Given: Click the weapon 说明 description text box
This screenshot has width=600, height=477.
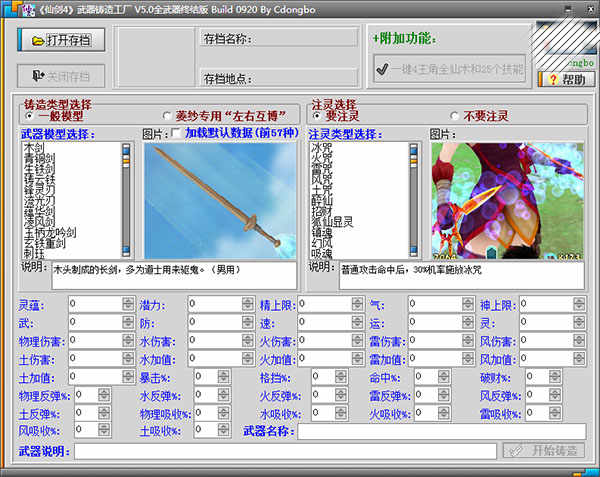Looking at the screenshot, I should click(x=174, y=275).
